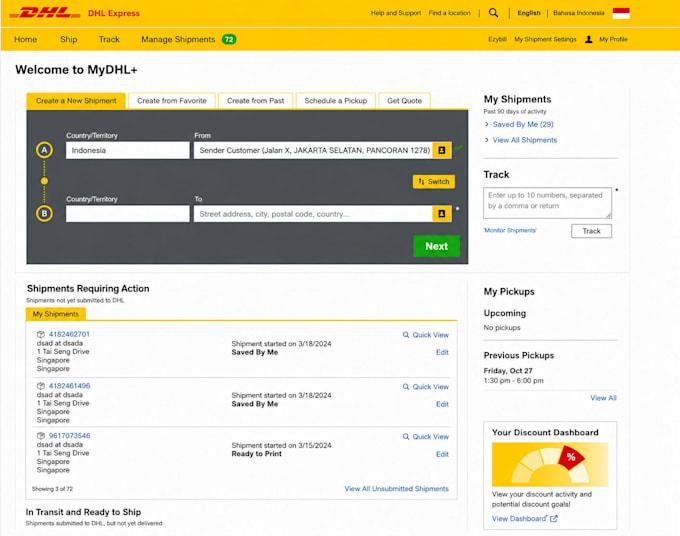Open View Dashboard link

519,519
